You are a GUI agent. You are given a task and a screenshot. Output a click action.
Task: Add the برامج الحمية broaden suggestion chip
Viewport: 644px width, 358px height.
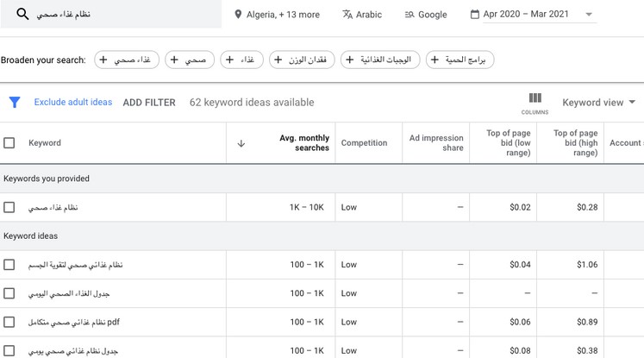pyautogui.click(x=460, y=60)
